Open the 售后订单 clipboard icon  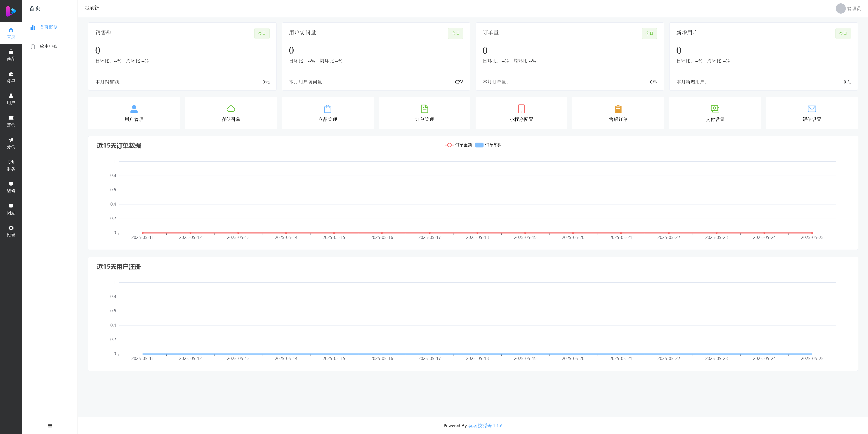point(618,109)
